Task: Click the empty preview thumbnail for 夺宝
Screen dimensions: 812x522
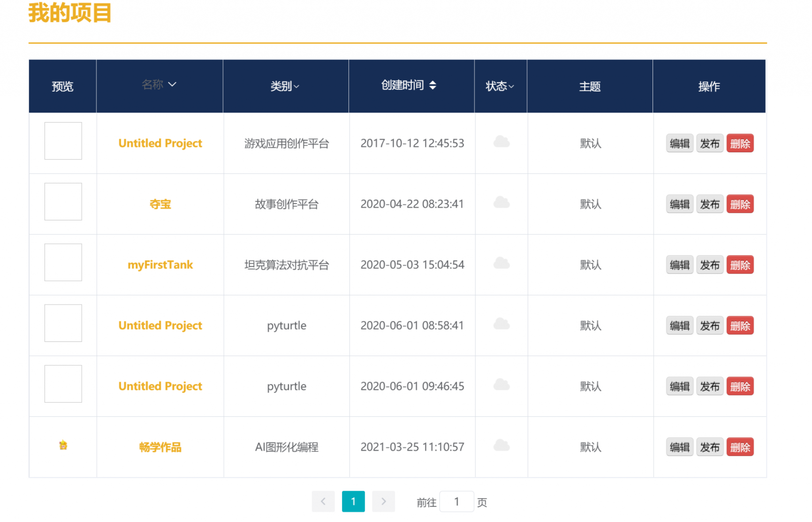Action: pos(63,202)
